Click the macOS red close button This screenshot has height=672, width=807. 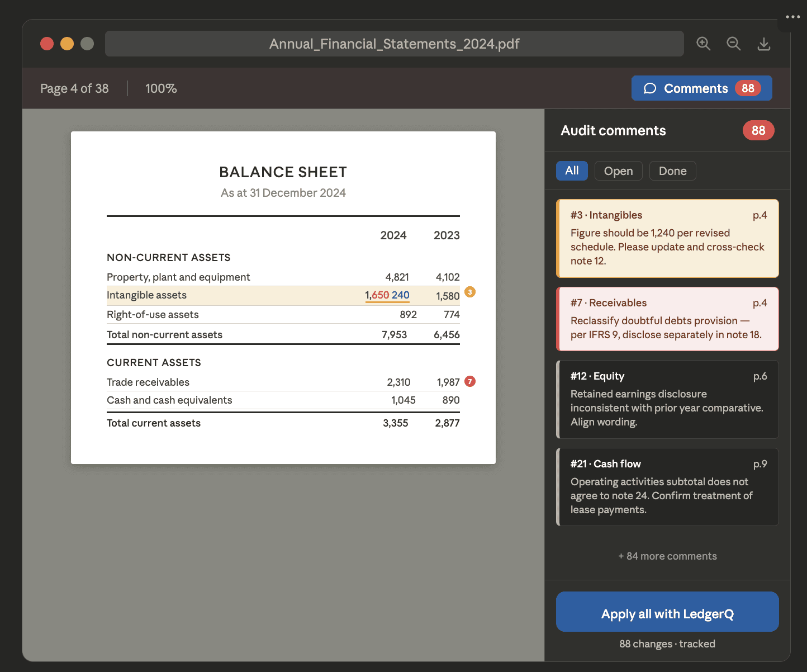click(47, 44)
